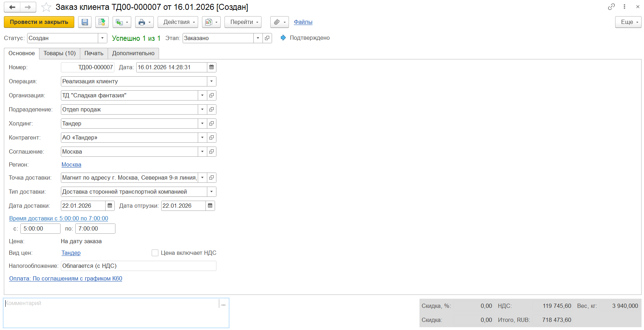Open the Дополнительно tab

click(x=133, y=53)
